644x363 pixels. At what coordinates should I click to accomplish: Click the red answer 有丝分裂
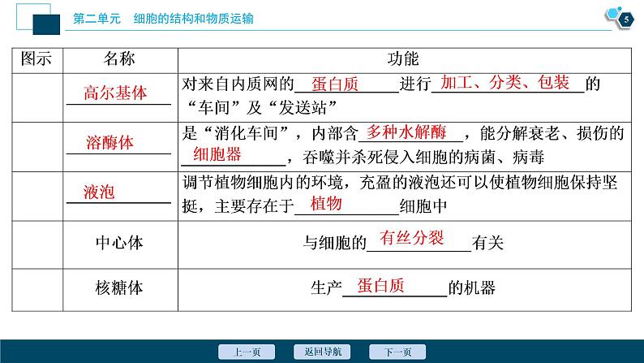point(411,239)
